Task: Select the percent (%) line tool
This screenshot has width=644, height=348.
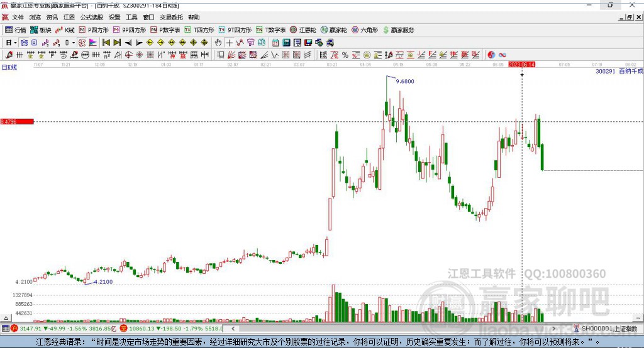Action: 345,55
